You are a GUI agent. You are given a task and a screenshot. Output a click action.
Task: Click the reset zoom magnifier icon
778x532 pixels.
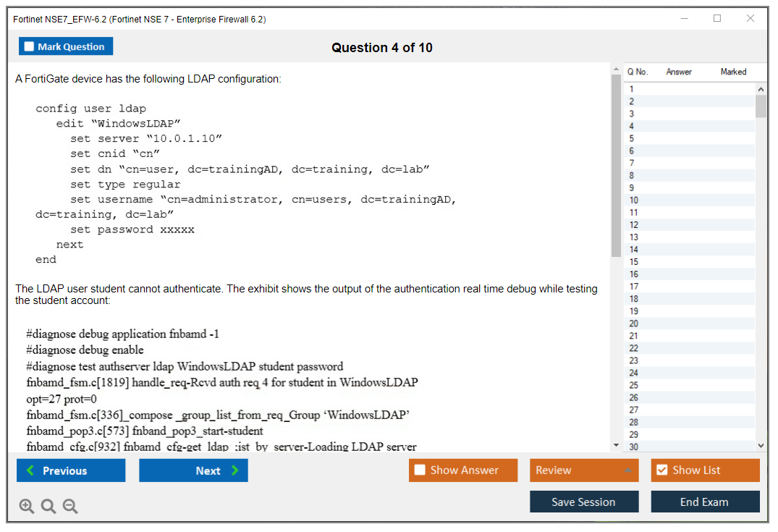click(48, 507)
